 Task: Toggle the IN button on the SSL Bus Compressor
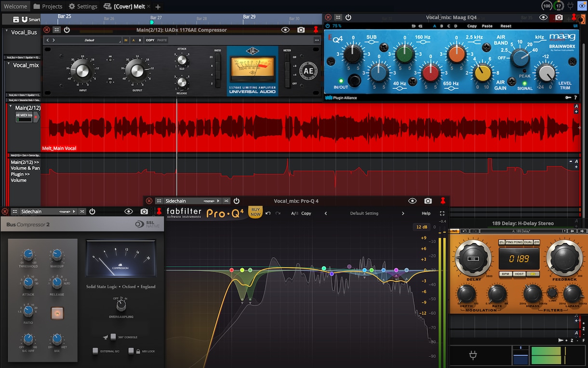[x=57, y=313]
